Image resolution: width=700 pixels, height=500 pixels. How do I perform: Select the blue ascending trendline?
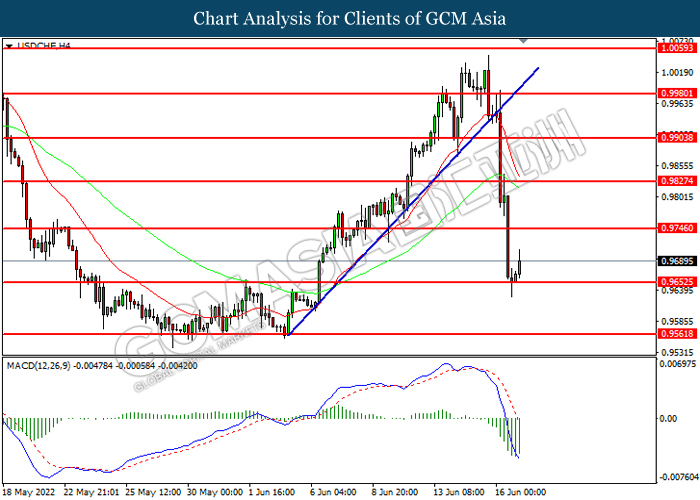click(413, 201)
